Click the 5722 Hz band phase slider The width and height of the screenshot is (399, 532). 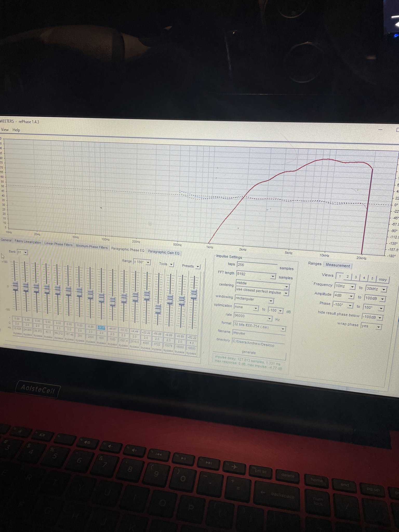click(158, 309)
